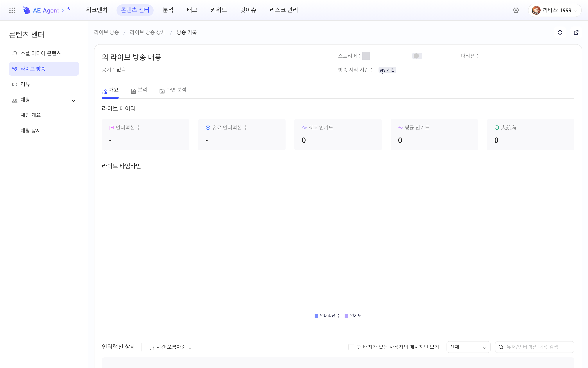This screenshot has width=588, height=368.
Task: Open the 태그 top menu
Action: 192,10
